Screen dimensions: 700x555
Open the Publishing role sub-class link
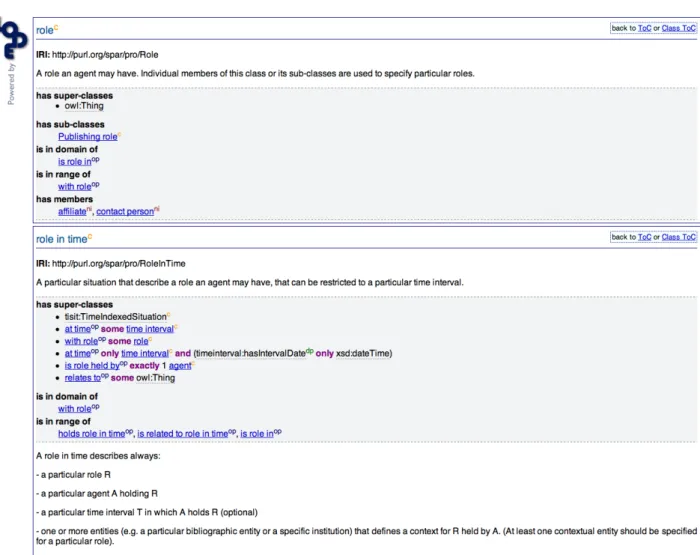(x=88, y=137)
